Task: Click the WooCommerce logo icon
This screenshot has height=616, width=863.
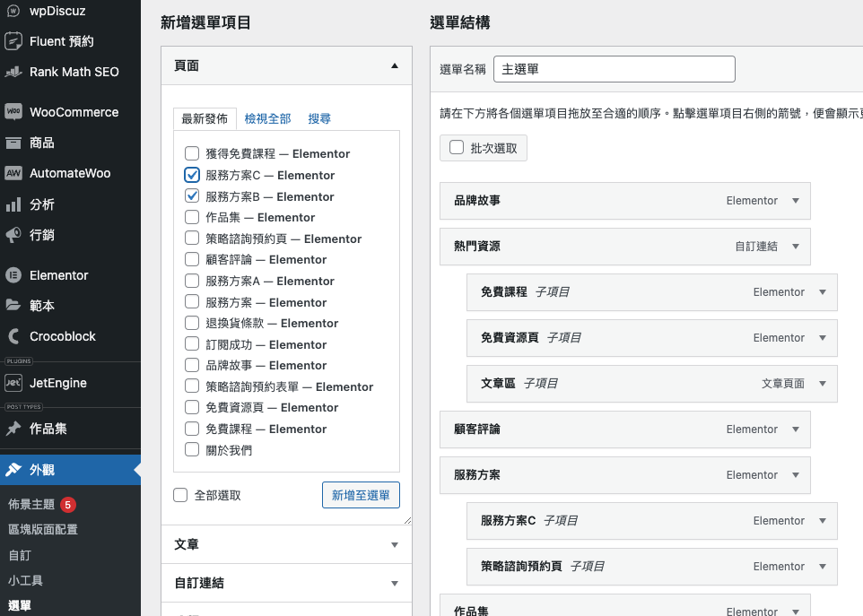Action: click(x=13, y=112)
